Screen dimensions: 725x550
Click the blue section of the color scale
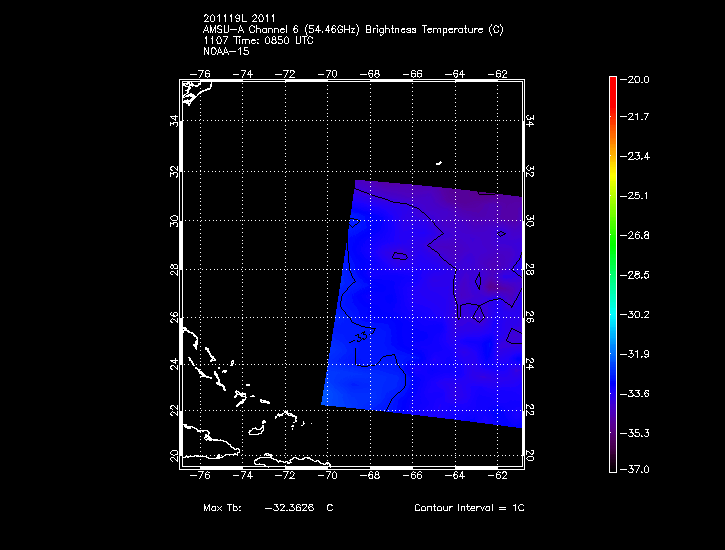click(x=613, y=374)
